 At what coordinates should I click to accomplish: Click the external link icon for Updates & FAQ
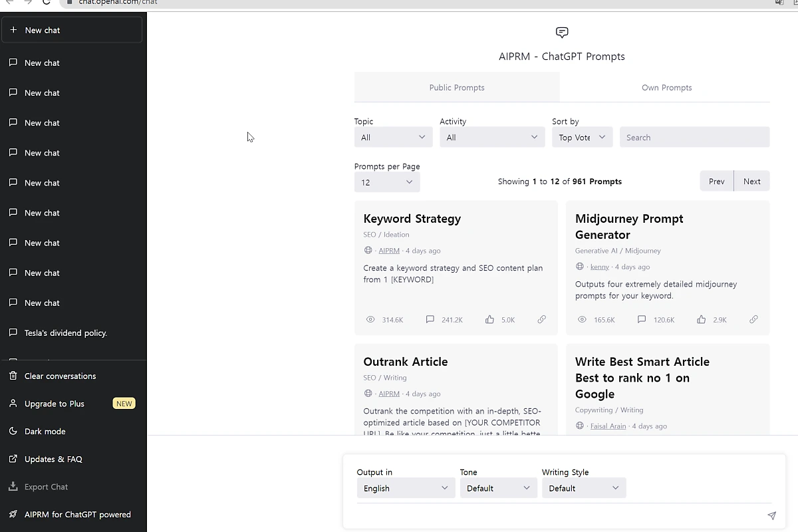point(13,459)
